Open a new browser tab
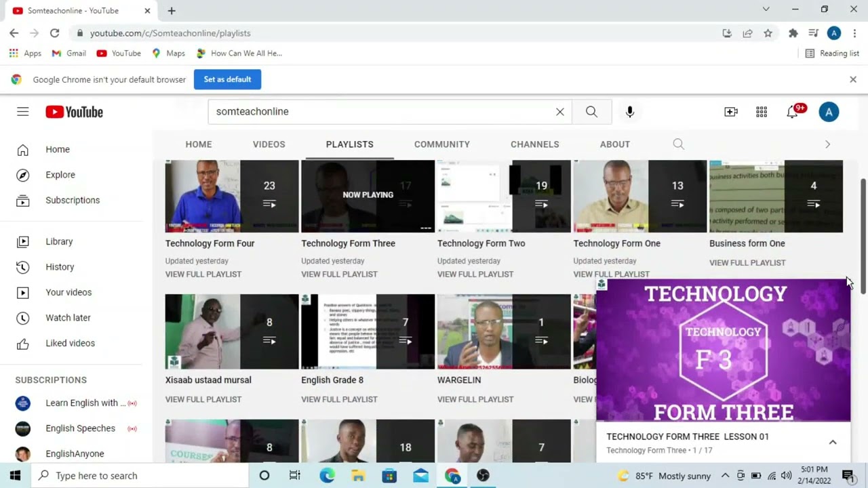Screen dimensions: 868x488 tap(172, 11)
